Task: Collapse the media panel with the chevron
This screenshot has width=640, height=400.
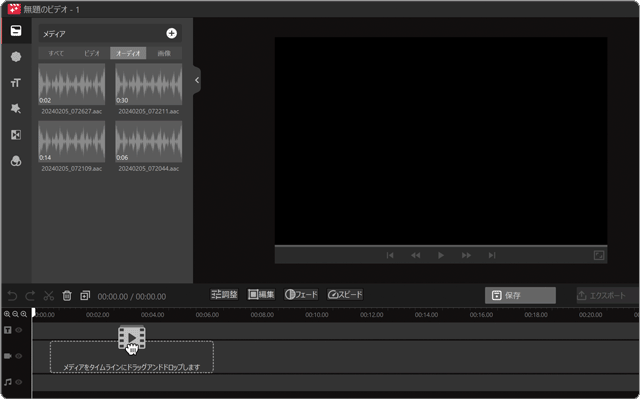Action: (197, 80)
